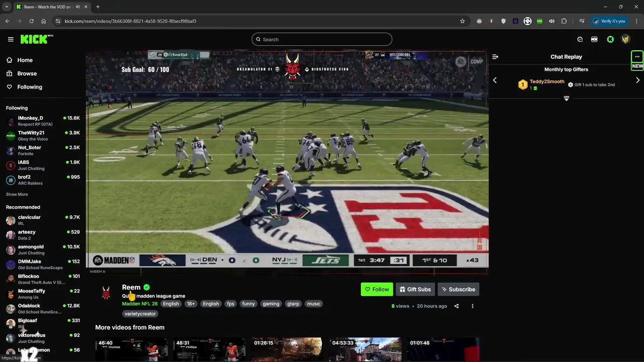Open the 01:26:15 video thumbnail

(x=287, y=349)
